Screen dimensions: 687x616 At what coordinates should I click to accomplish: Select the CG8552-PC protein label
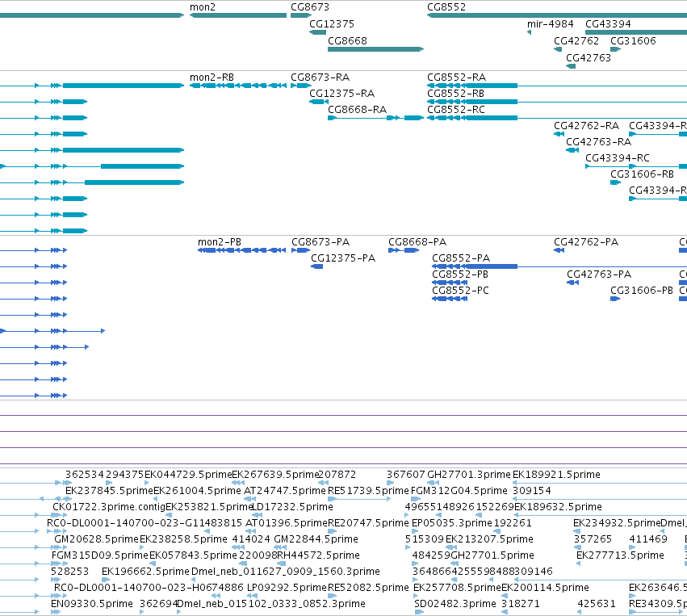(x=460, y=291)
